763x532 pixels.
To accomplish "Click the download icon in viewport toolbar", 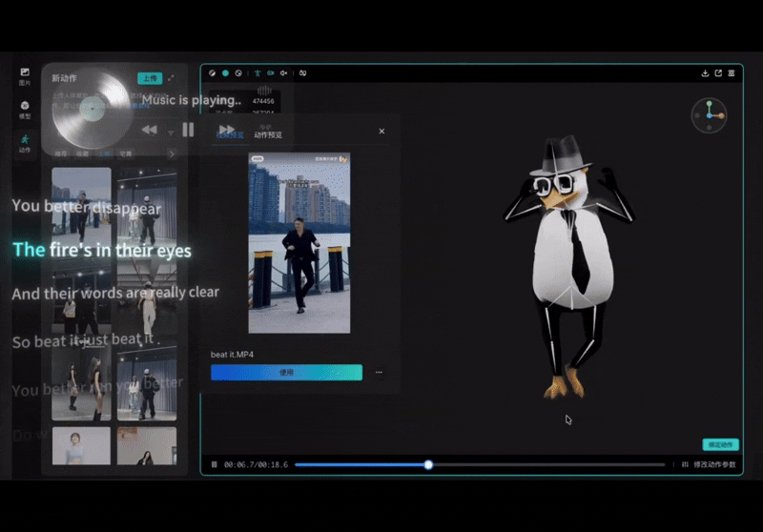I will point(705,73).
